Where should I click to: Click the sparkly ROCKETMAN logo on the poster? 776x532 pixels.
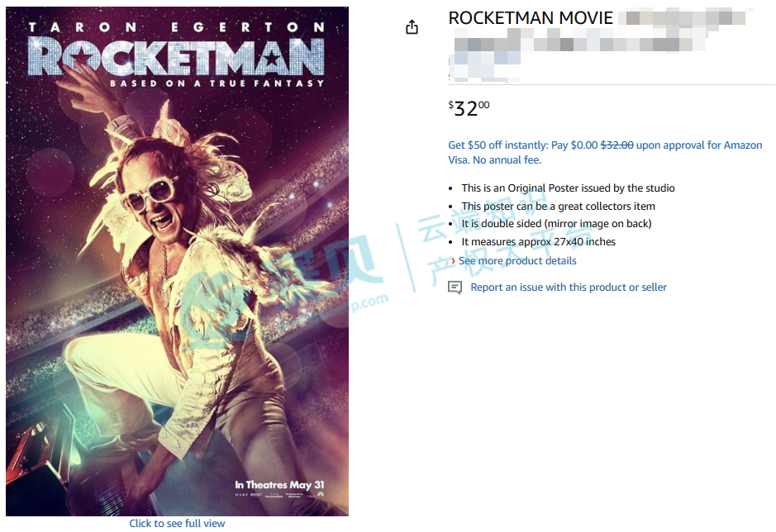(x=177, y=57)
